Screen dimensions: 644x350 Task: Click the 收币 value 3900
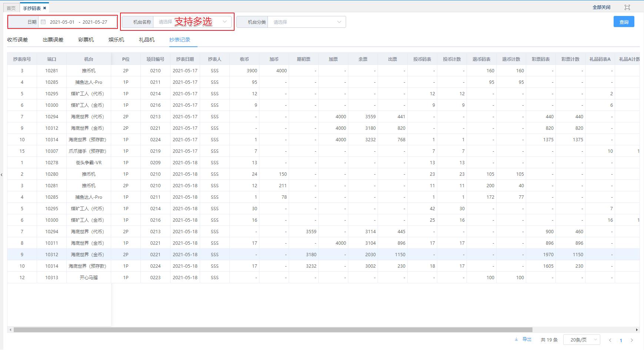tap(252, 70)
